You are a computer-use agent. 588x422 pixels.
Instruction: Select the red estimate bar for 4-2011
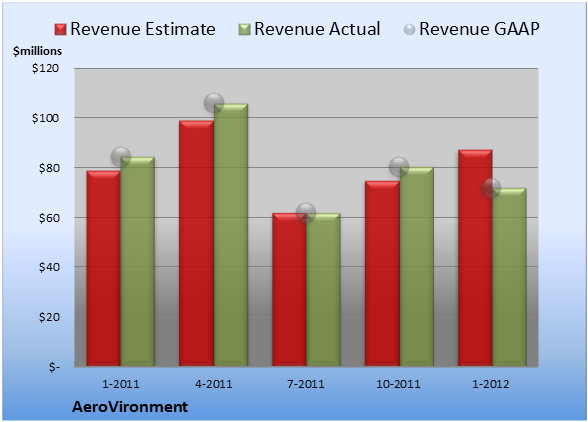click(x=196, y=243)
